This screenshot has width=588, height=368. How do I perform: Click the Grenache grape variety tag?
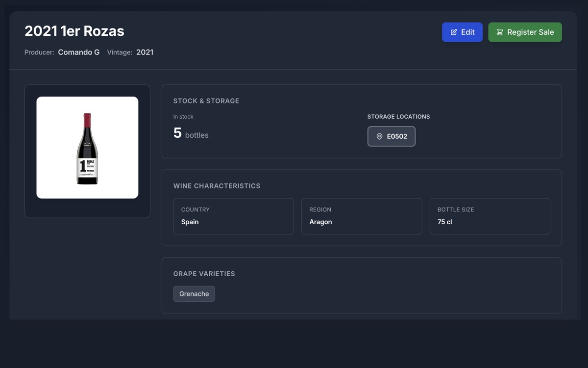click(194, 294)
